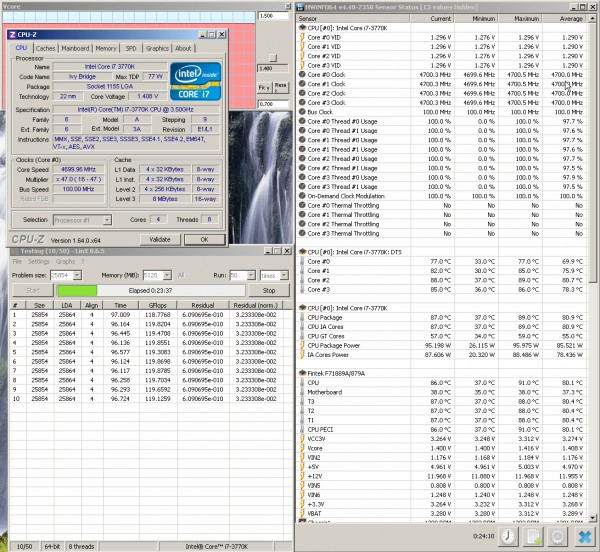600x552 pixels.
Task: Open the Run count dropdown in LinX
Action: click(x=251, y=275)
